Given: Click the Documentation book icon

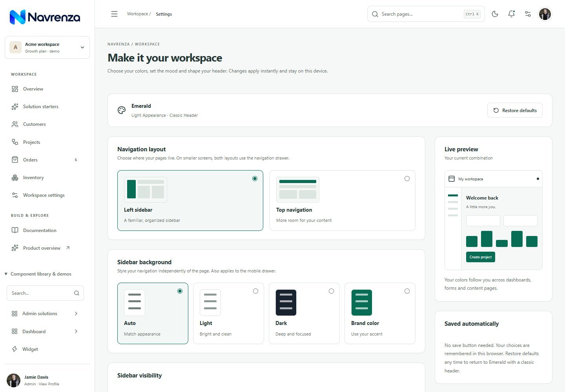Looking at the screenshot, I should 15,230.
